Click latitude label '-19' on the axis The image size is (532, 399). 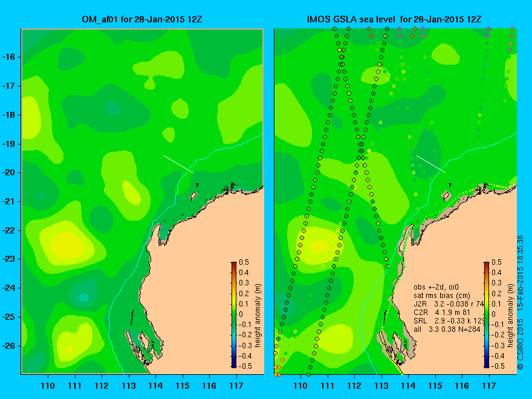coord(8,144)
